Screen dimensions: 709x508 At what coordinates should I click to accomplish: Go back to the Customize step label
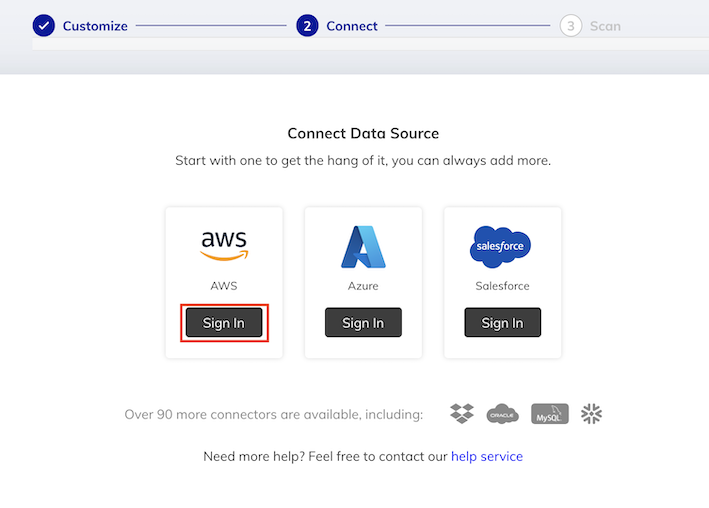[x=95, y=26]
